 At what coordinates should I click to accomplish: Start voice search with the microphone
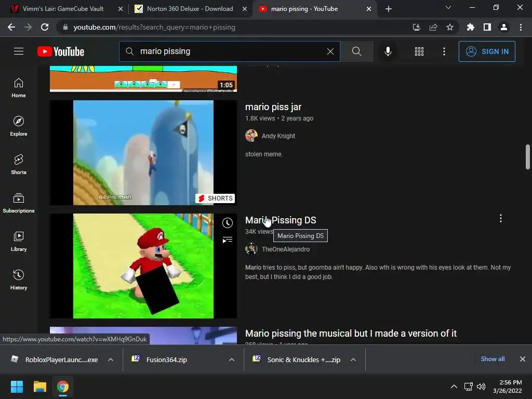(x=388, y=51)
